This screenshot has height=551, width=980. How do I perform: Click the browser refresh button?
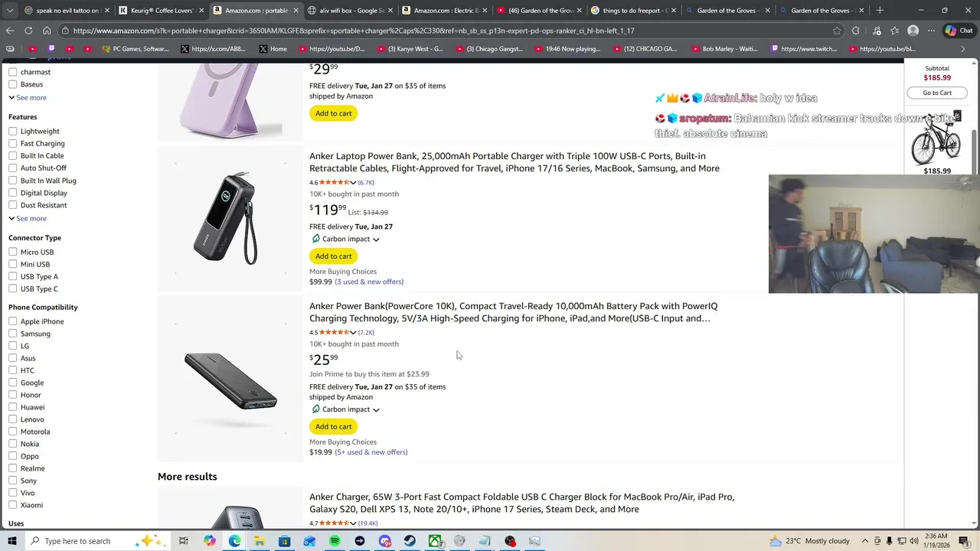(x=28, y=31)
